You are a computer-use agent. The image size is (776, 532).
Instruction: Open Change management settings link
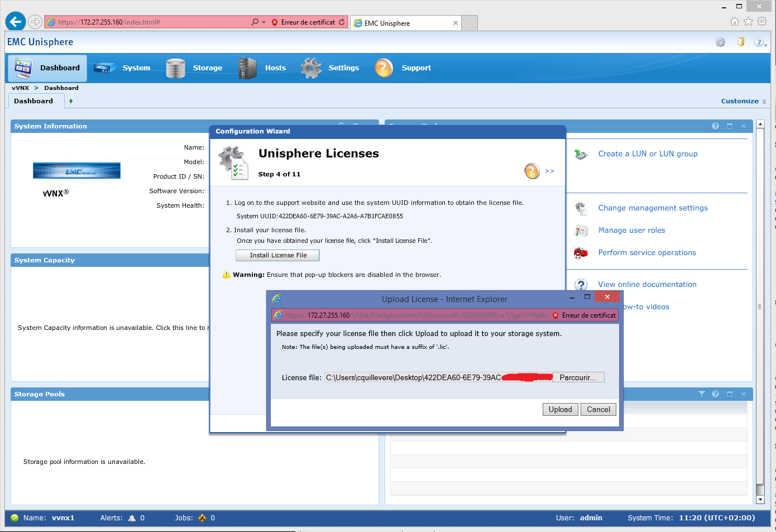(653, 208)
